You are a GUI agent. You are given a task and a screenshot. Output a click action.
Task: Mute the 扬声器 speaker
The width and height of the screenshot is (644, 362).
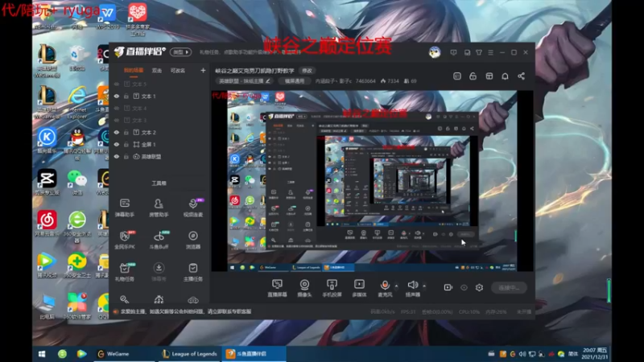413,288
